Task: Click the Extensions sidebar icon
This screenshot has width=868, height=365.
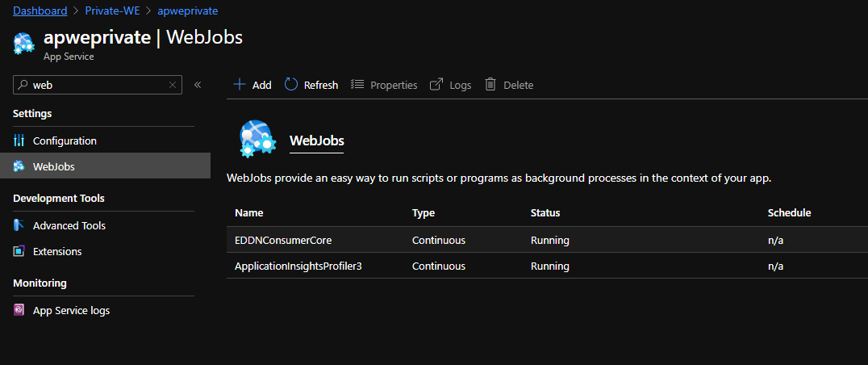Action: click(x=19, y=251)
